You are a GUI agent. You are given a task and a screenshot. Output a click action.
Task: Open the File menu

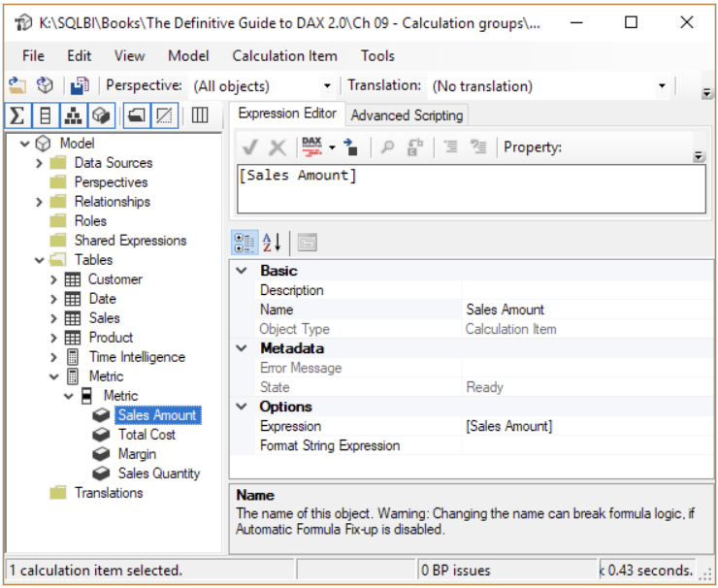click(x=33, y=56)
